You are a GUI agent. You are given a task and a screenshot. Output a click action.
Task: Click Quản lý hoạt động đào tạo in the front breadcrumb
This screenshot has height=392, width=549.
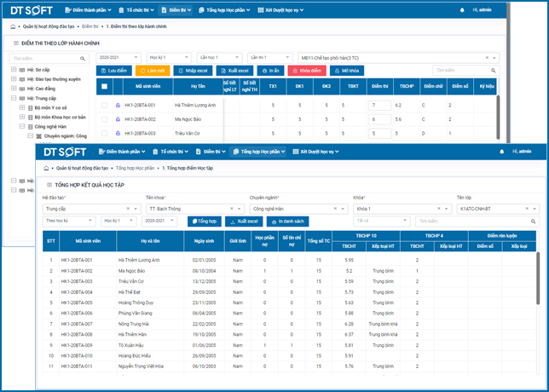tap(82, 169)
